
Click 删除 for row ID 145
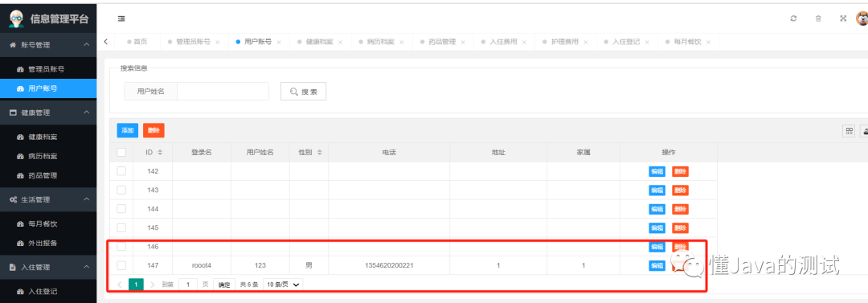click(681, 228)
